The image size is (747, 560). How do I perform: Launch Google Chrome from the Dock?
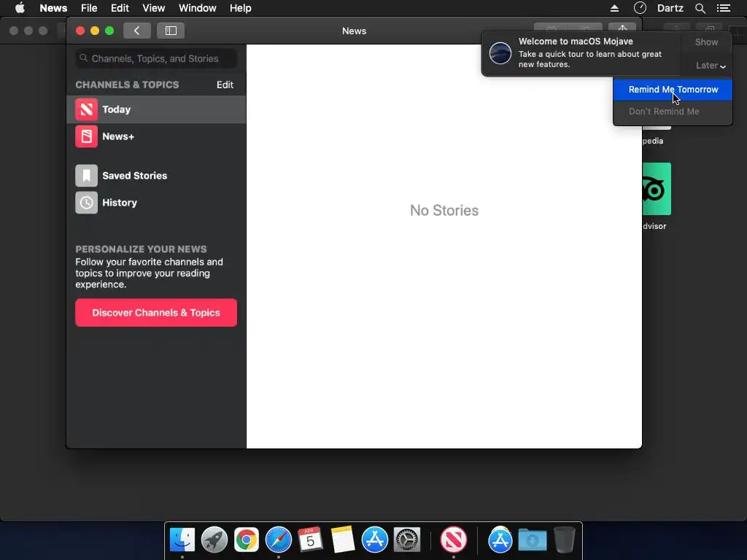[x=247, y=540]
